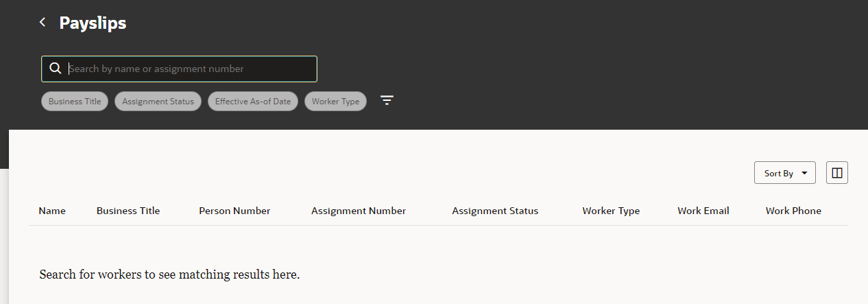Click the Work Phone column header

click(x=793, y=211)
